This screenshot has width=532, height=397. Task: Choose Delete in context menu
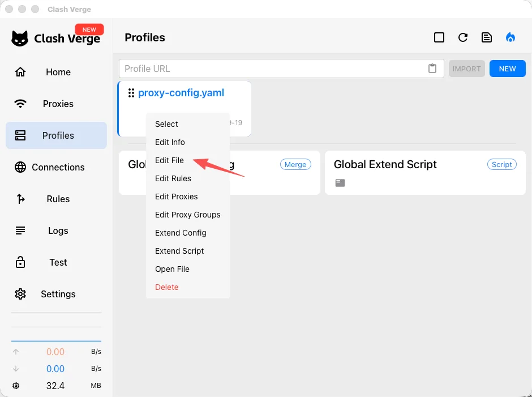tap(188, 287)
